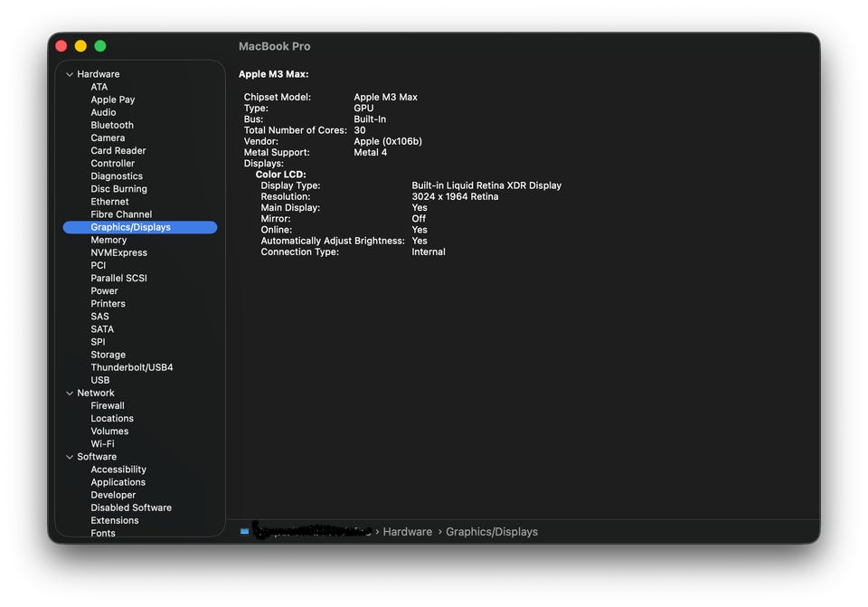Click the green zoom window button
The width and height of the screenshot is (868, 607).
[100, 46]
